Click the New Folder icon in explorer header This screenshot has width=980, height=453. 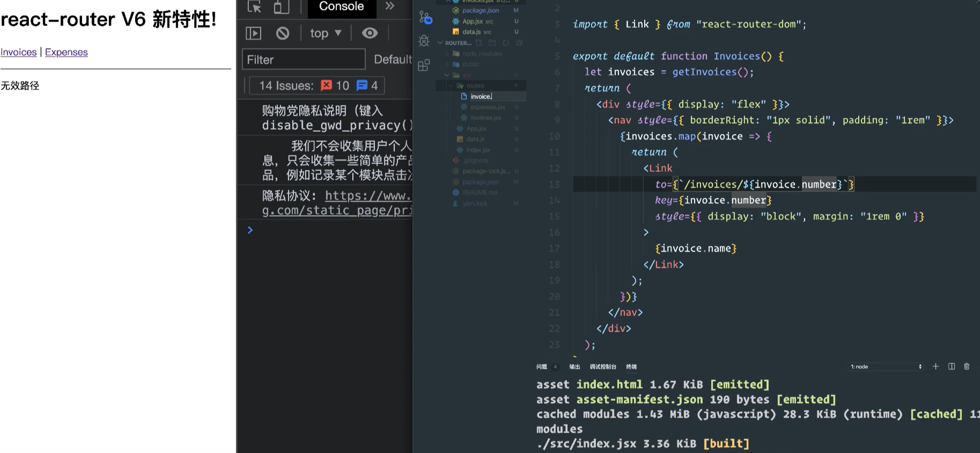pos(492,43)
